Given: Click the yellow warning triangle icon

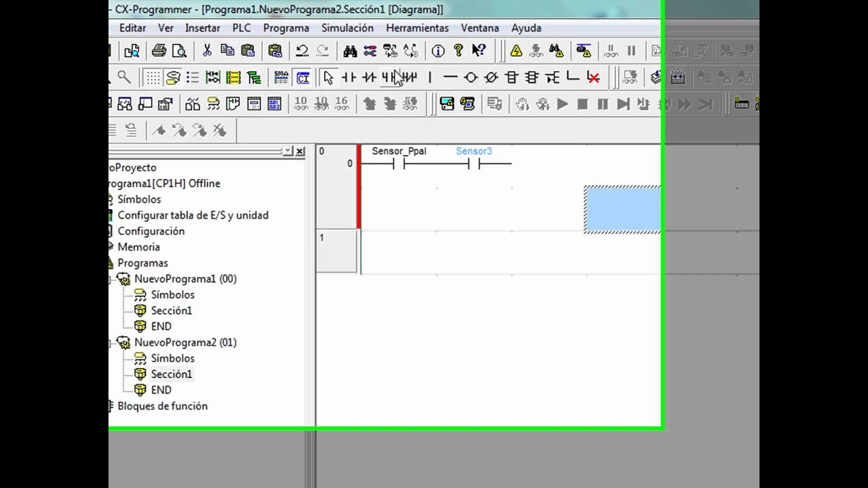Looking at the screenshot, I should point(517,51).
